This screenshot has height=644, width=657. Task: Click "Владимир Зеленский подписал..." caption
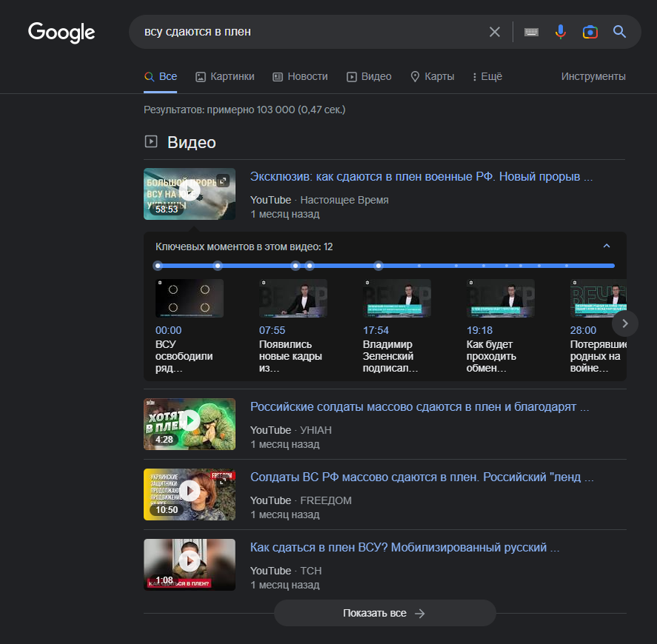click(390, 356)
